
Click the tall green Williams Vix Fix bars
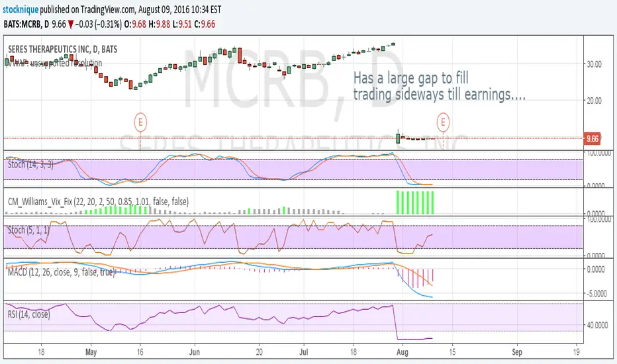pyautogui.click(x=414, y=203)
